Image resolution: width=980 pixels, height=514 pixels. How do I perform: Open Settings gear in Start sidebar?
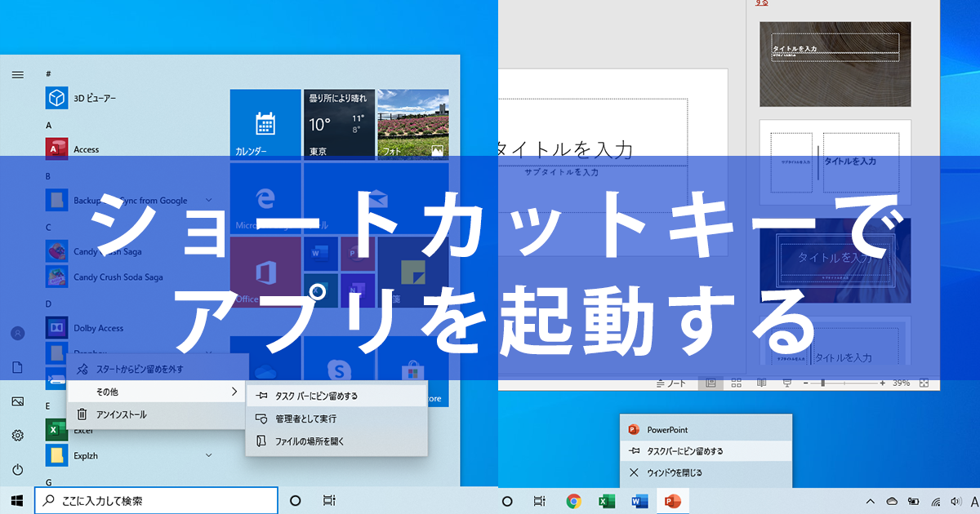17,436
